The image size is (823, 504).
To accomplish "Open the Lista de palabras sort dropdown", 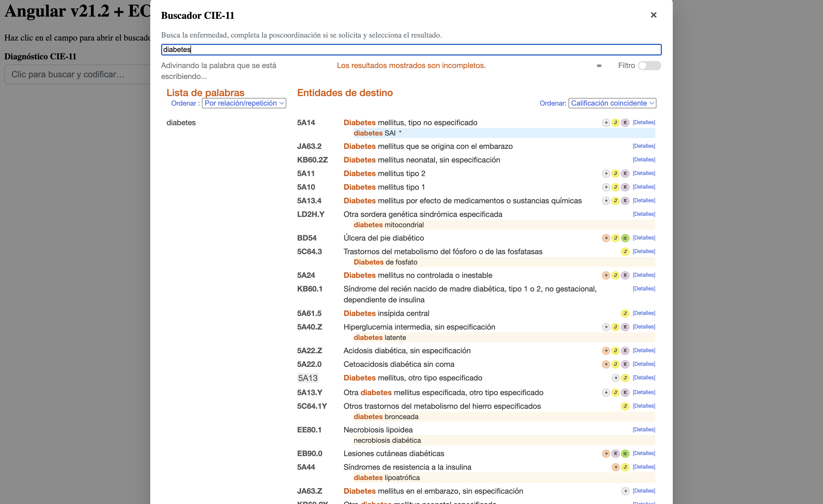I will click(244, 103).
